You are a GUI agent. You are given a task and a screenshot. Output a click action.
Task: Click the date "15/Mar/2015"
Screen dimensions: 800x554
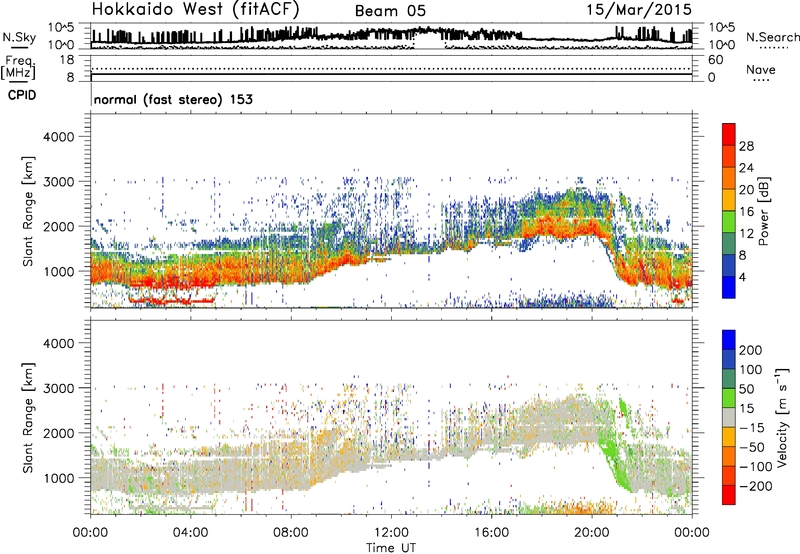coord(639,10)
